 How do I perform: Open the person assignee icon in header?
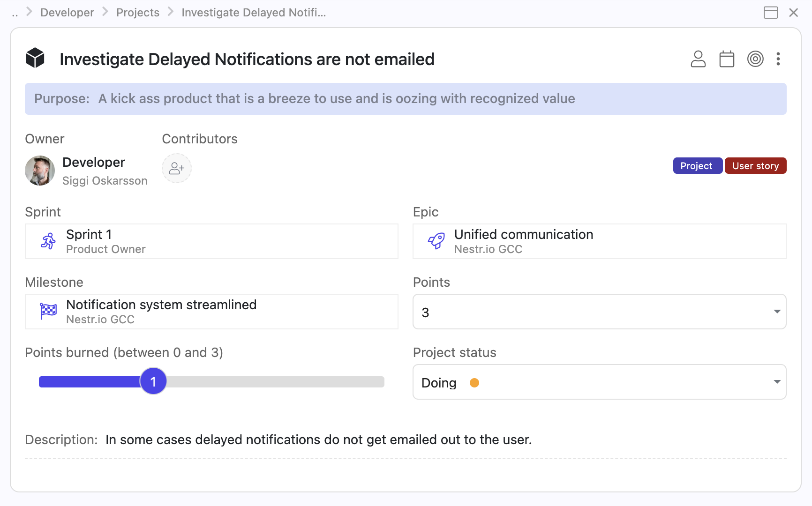(698, 59)
